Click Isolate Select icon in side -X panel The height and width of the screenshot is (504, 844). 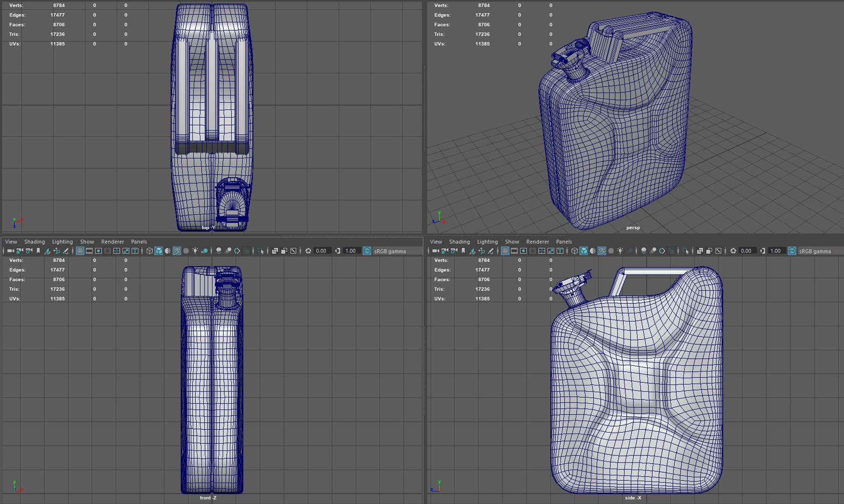[x=686, y=251]
